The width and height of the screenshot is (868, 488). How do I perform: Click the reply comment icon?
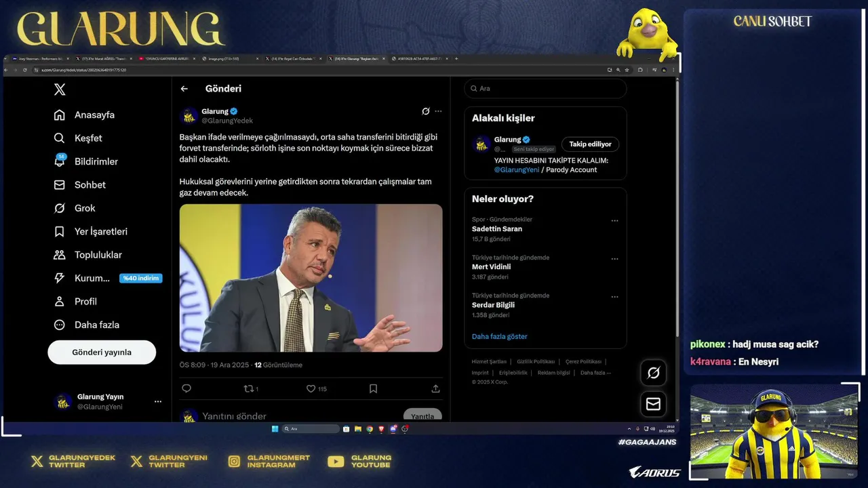pos(186,388)
